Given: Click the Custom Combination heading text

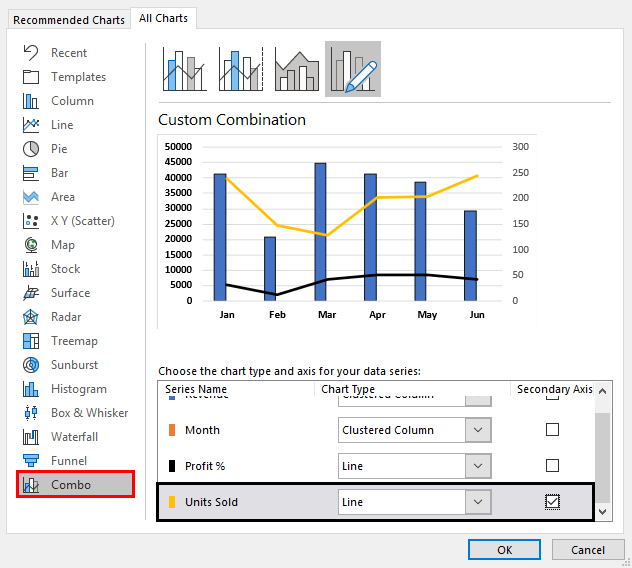Looking at the screenshot, I should pyautogui.click(x=232, y=120).
